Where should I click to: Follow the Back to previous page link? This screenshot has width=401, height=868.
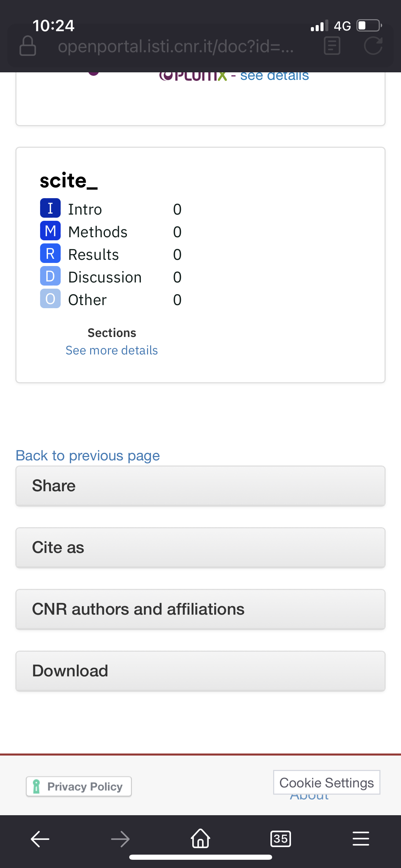pos(88,456)
